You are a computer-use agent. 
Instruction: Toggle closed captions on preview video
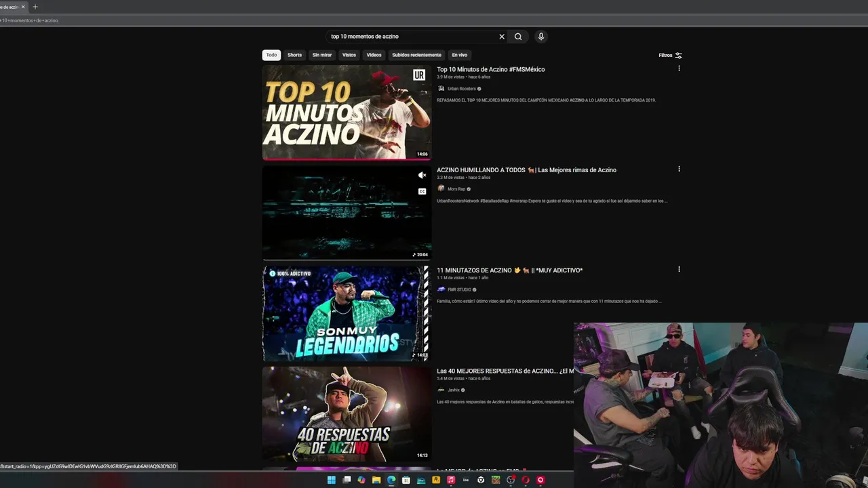point(422,191)
